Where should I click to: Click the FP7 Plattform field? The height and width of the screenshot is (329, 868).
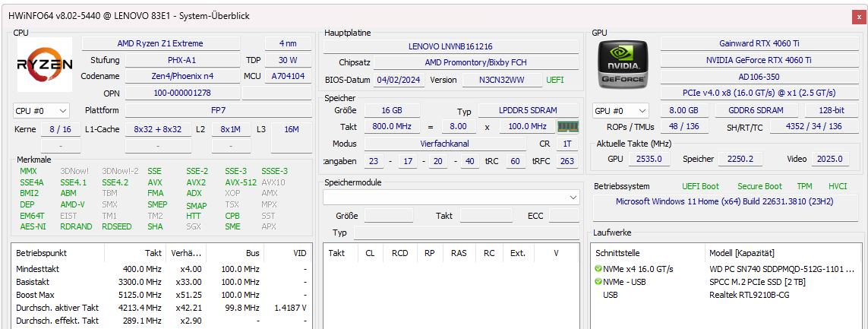click(218, 110)
